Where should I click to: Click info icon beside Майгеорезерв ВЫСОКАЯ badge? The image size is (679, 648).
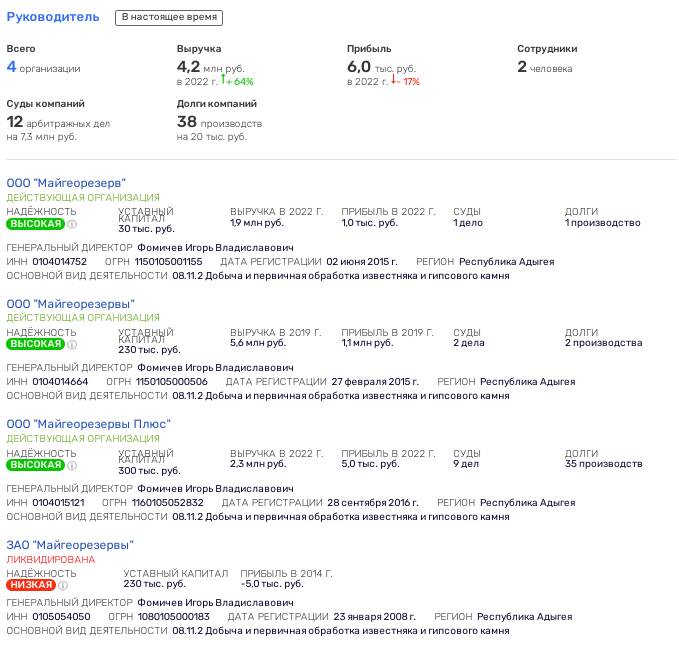pos(72,224)
